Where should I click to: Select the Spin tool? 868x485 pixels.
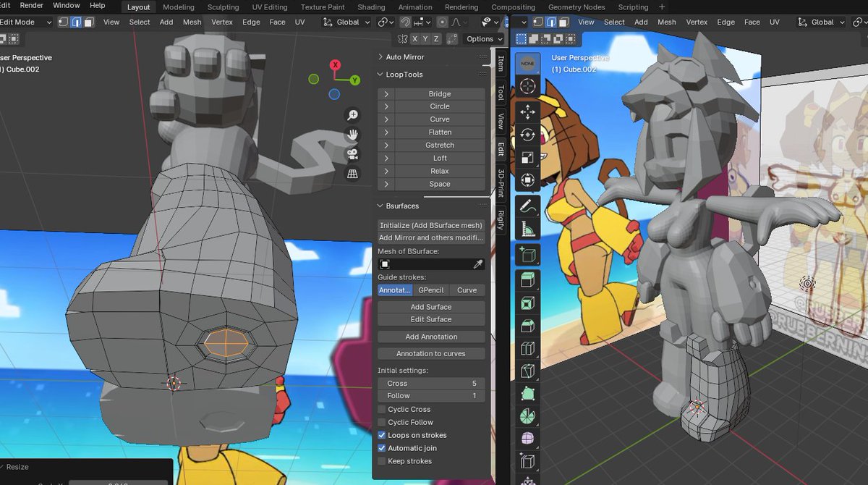coord(527,417)
